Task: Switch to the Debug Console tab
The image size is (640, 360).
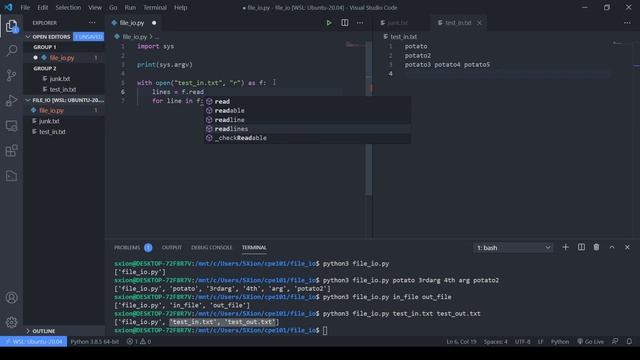Action: tap(211, 247)
